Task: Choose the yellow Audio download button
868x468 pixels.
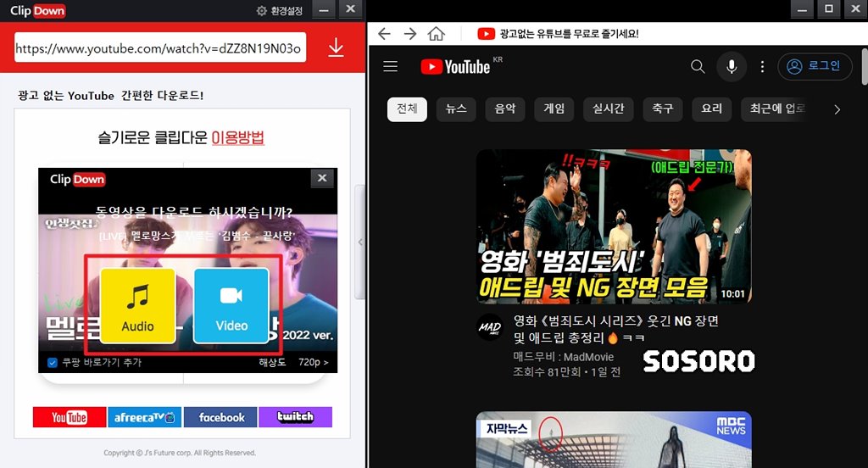Action: pos(138,305)
